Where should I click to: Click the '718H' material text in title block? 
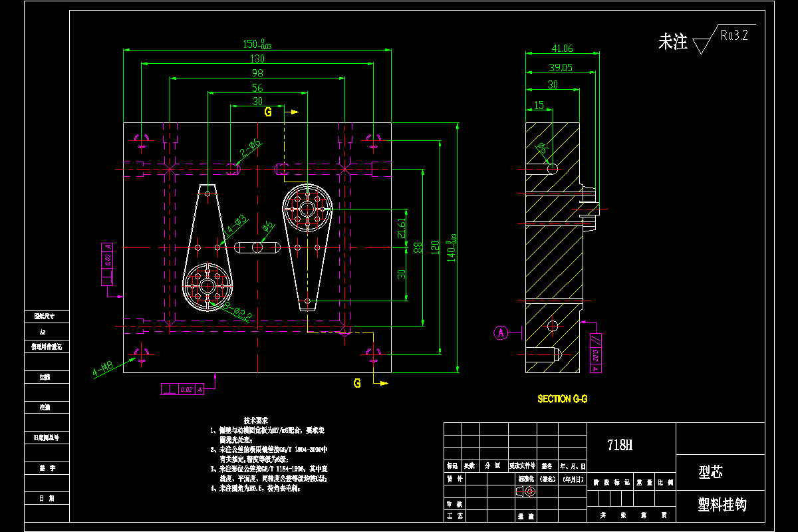click(620, 446)
